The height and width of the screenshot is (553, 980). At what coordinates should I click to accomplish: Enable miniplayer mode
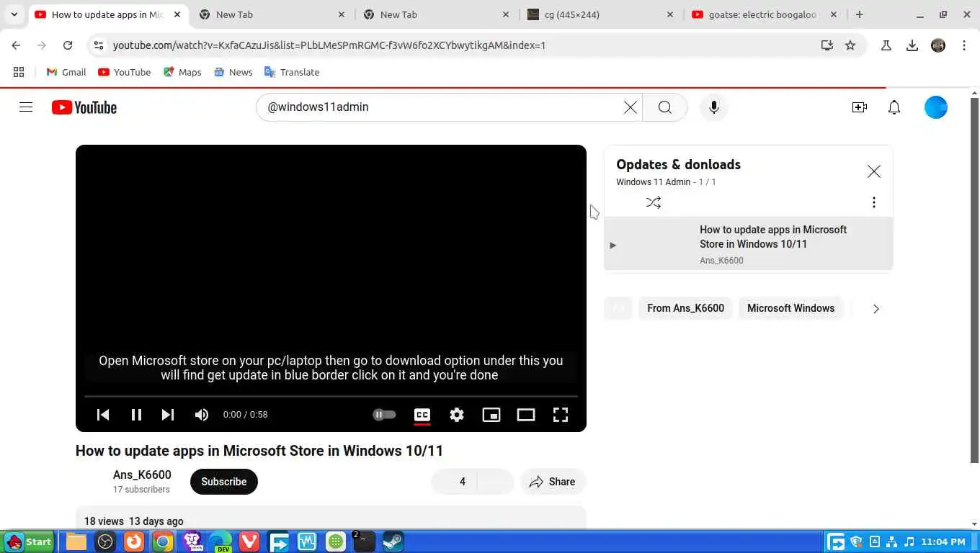[491, 415]
